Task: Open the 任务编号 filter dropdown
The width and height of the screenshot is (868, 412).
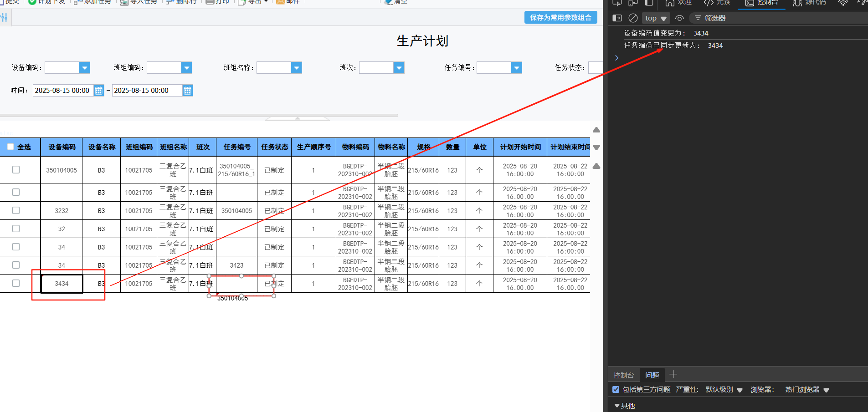Action: (x=516, y=68)
